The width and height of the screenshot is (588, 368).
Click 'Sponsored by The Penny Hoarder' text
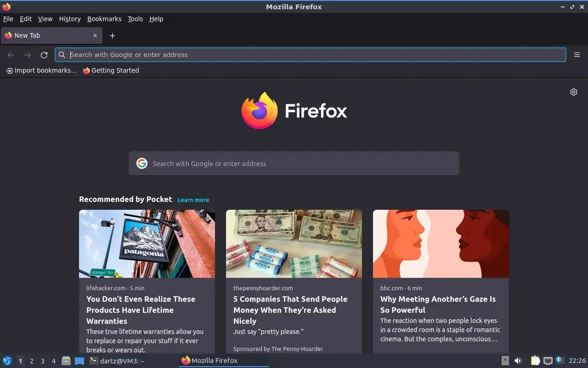tap(278, 349)
